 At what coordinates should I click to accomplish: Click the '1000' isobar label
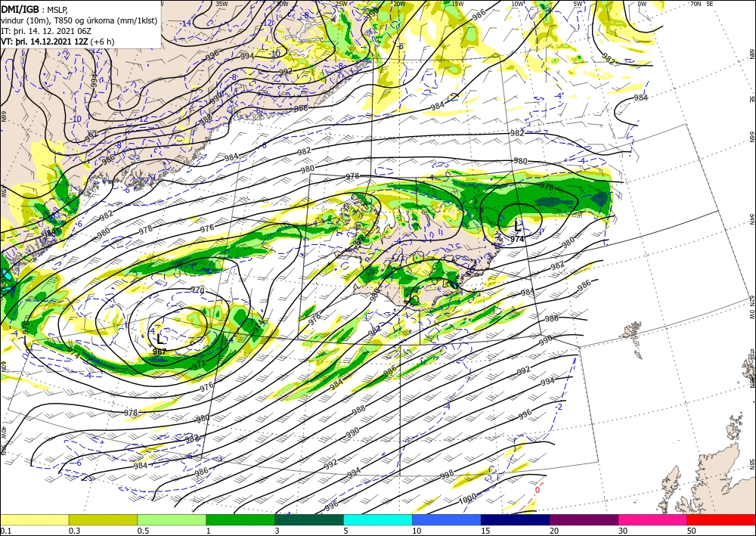467,497
